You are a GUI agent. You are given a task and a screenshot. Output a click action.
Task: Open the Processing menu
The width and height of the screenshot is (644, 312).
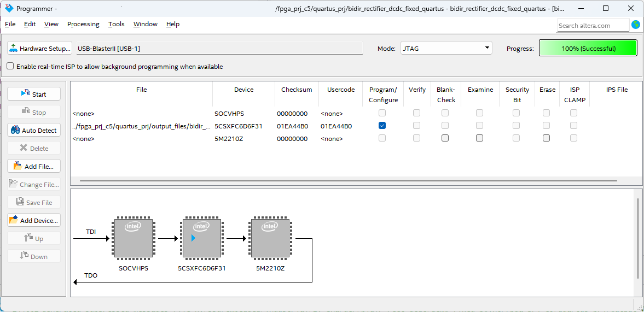[x=83, y=24]
